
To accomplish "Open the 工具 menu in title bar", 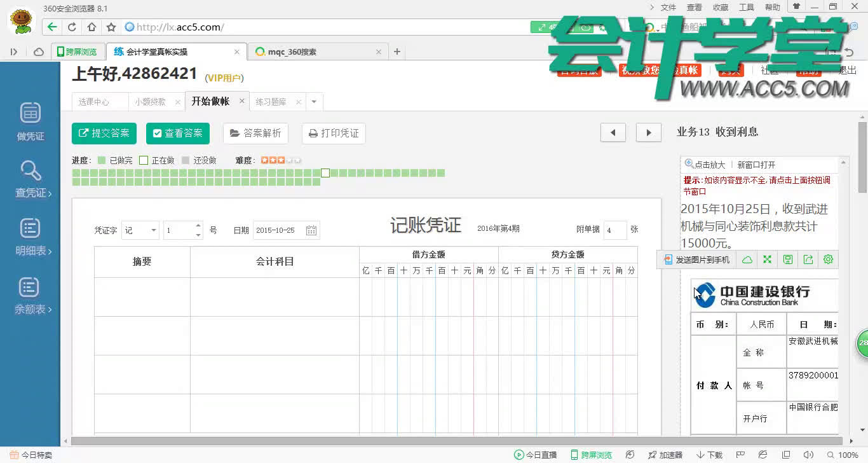I will coord(746,7).
